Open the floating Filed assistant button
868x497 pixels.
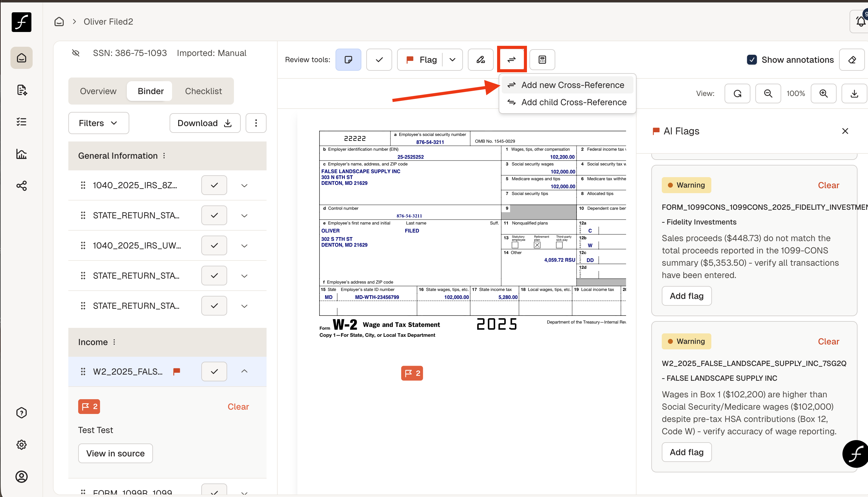click(x=855, y=454)
